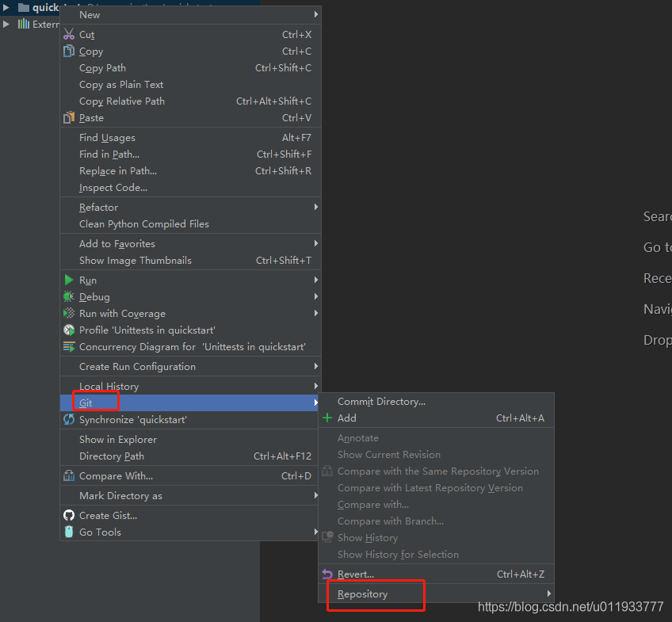
Task: Open the Mark Directory as submenu arrow
Action: 316,495
